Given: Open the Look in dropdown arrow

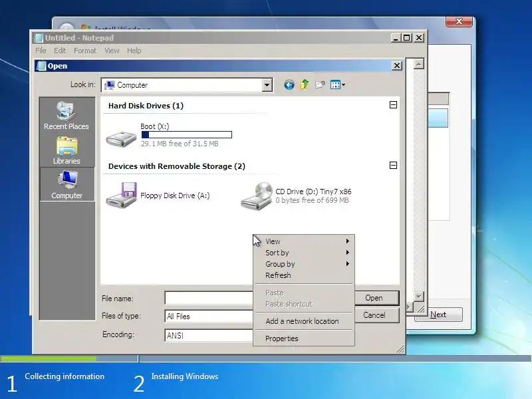Looking at the screenshot, I should pos(267,85).
